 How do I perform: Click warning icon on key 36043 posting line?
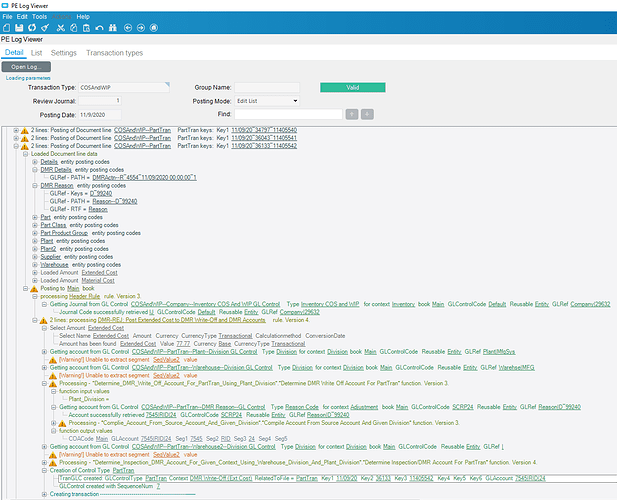pos(25,138)
